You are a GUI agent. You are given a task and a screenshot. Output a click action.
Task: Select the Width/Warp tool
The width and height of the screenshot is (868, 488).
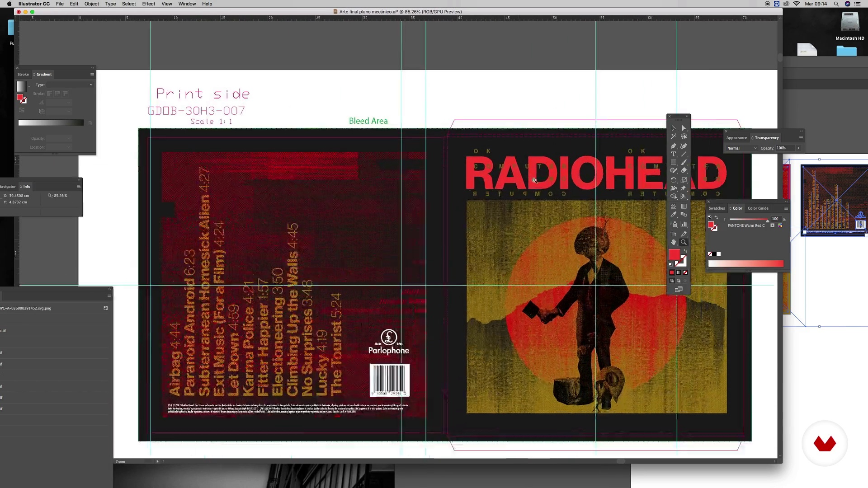[674, 188]
